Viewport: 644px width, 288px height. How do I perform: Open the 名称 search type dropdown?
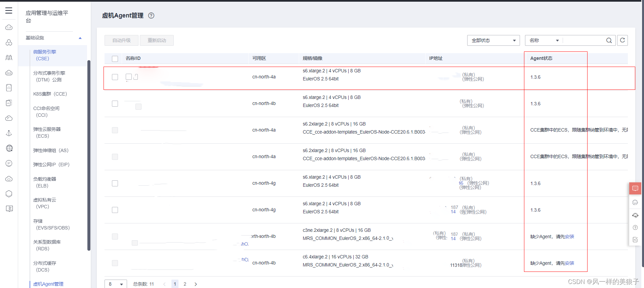pos(544,40)
